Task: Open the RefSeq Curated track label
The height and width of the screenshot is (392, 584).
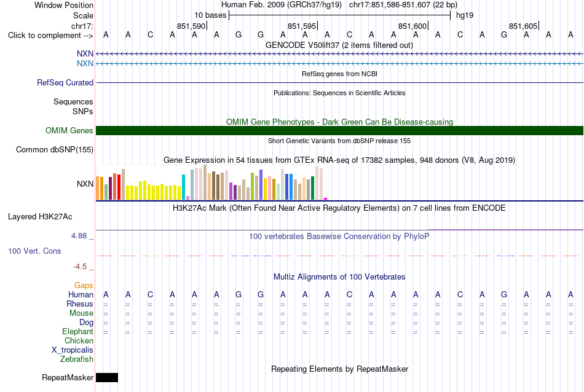Action: tap(65, 83)
